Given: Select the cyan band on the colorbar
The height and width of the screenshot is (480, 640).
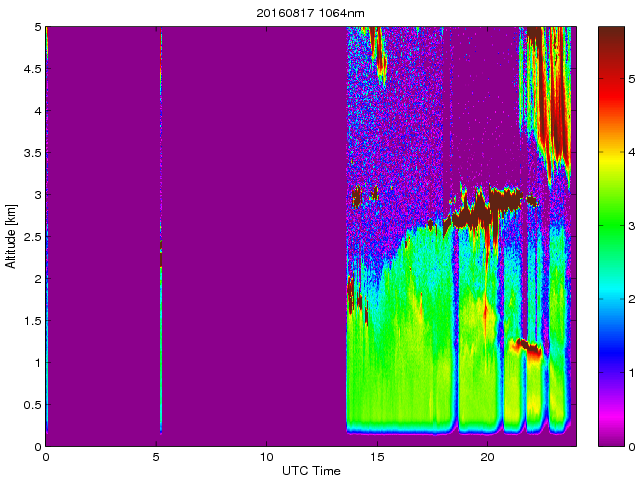Looking at the screenshot, I should pyautogui.click(x=610, y=300).
